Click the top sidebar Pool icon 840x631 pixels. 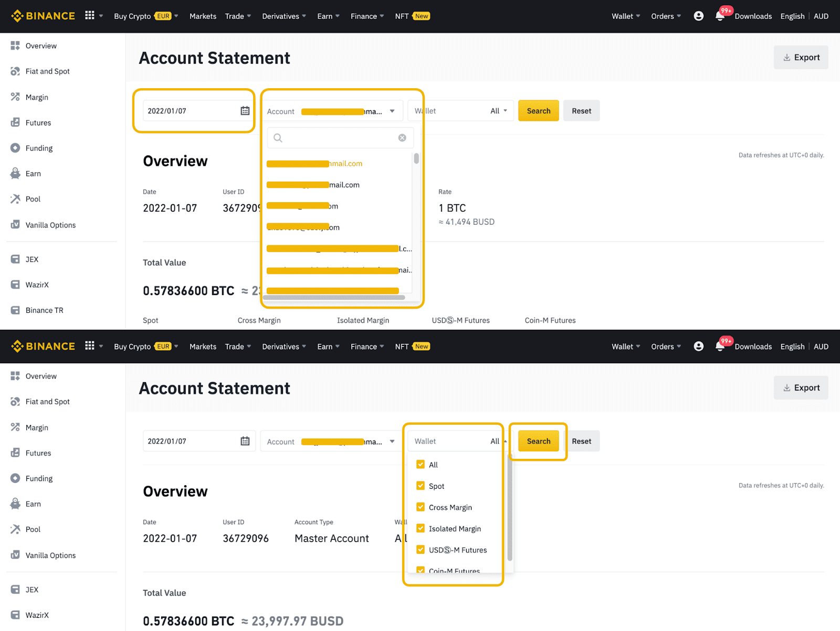pyautogui.click(x=15, y=199)
